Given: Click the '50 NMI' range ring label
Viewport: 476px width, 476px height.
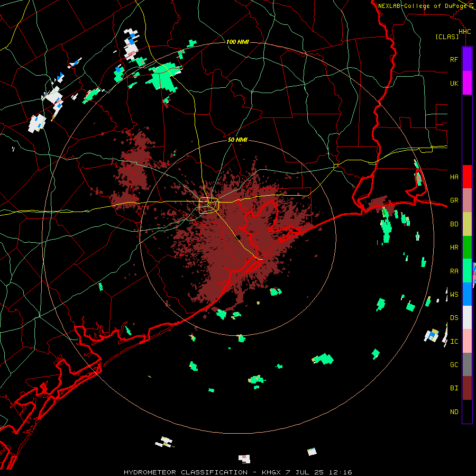Looking at the screenshot, I should point(237,140).
